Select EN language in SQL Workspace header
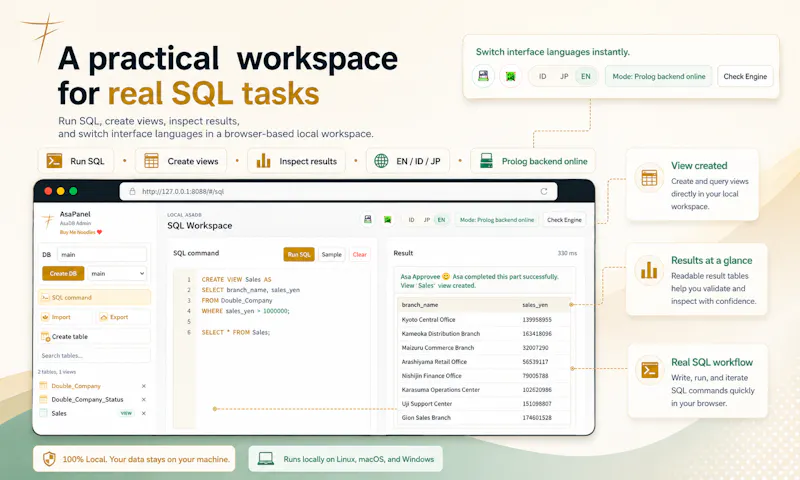This screenshot has width=800, height=480. coord(441,220)
